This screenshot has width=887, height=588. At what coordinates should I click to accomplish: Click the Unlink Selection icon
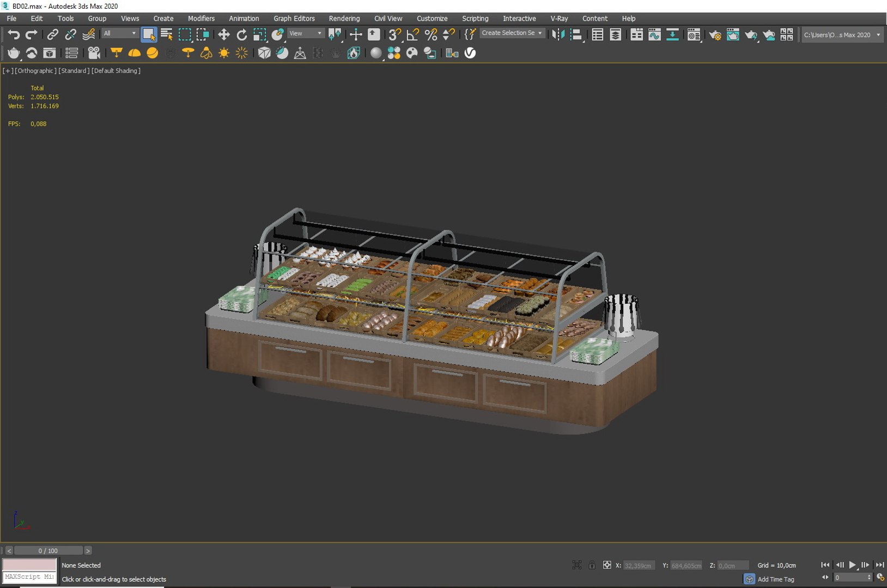70,35
